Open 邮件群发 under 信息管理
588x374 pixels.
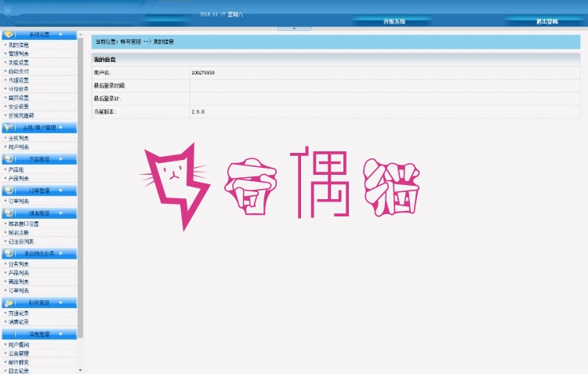(19, 362)
